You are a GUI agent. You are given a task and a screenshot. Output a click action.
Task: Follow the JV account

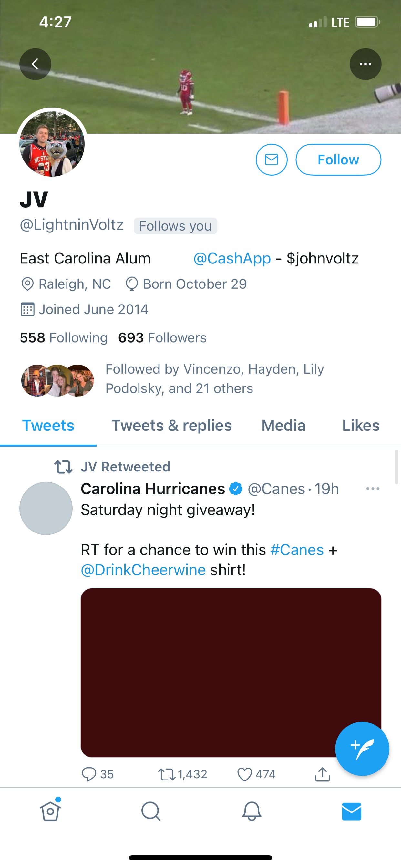pyautogui.click(x=338, y=160)
